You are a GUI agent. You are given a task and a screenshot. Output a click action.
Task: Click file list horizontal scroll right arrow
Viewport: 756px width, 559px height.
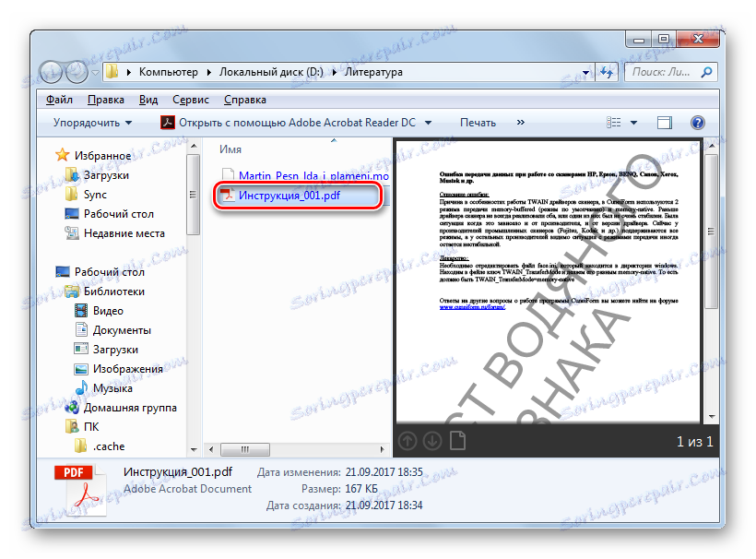tap(383, 449)
